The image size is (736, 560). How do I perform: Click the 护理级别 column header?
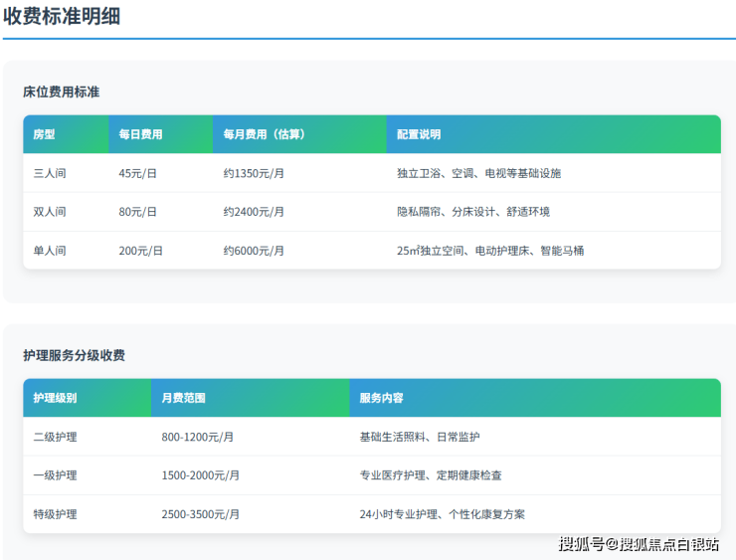(55, 398)
